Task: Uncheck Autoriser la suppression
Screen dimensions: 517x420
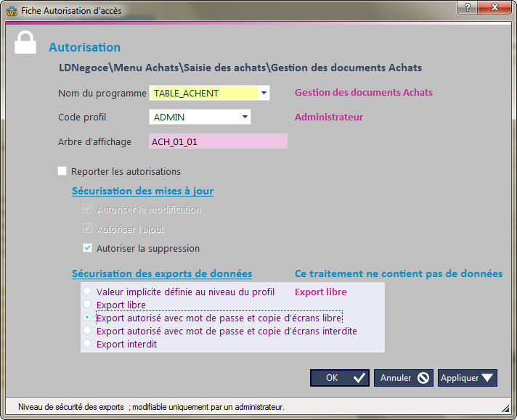Action: point(88,248)
